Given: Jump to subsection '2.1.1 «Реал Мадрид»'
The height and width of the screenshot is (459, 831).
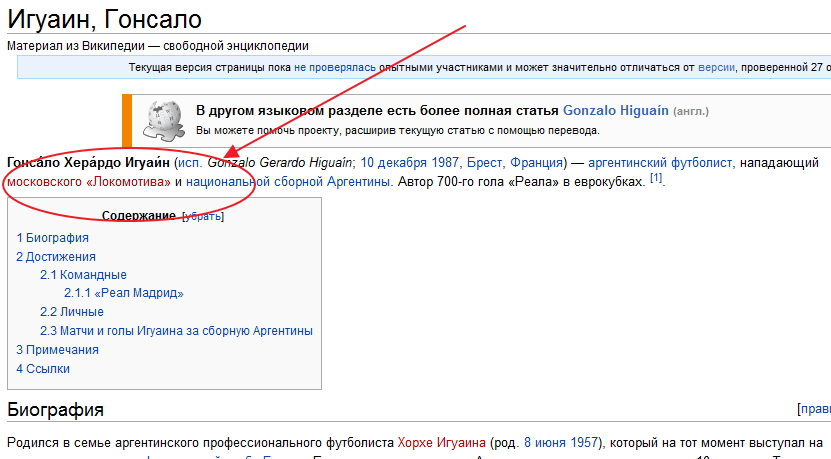Looking at the screenshot, I should tap(123, 293).
